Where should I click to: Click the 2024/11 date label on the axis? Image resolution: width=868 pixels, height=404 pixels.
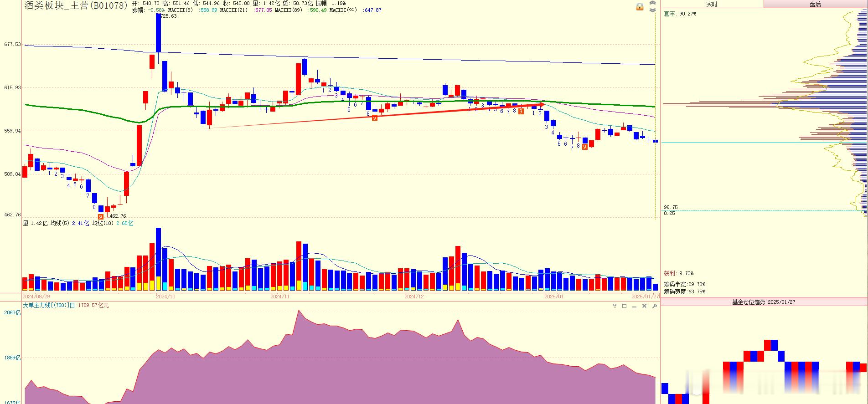tap(280, 297)
